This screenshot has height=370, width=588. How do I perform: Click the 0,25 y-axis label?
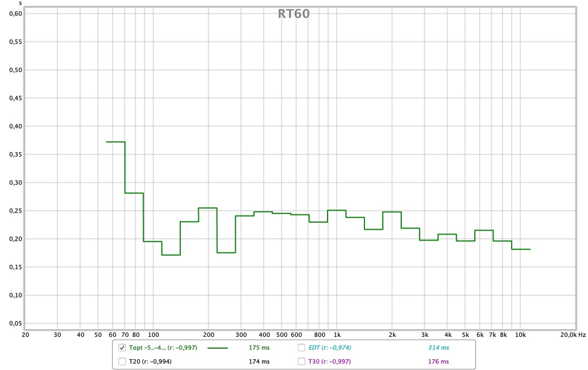16,210
